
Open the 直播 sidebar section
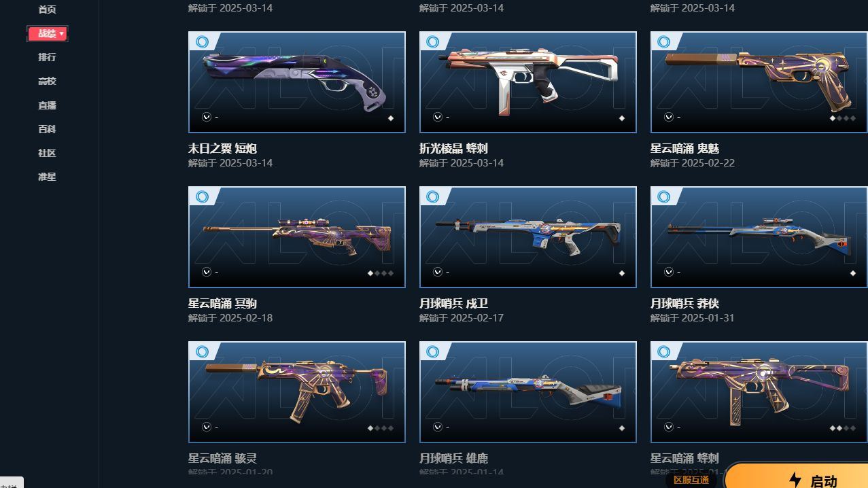pos(47,105)
